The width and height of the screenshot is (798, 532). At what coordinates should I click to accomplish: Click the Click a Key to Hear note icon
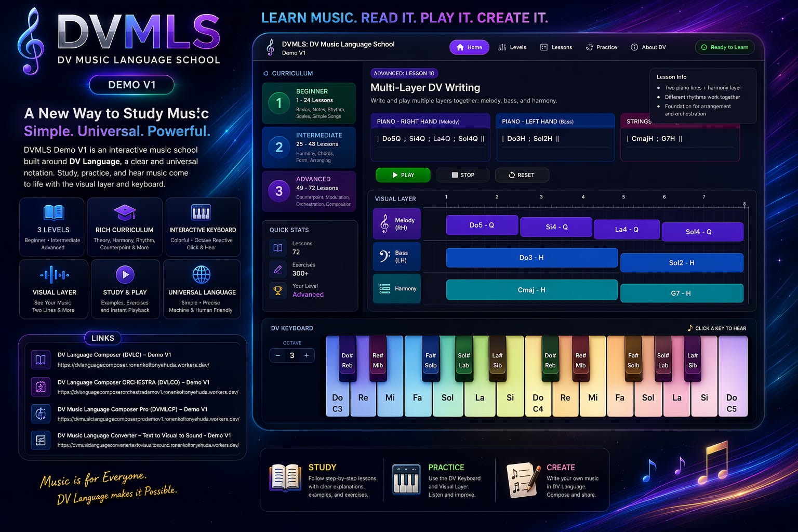point(690,328)
